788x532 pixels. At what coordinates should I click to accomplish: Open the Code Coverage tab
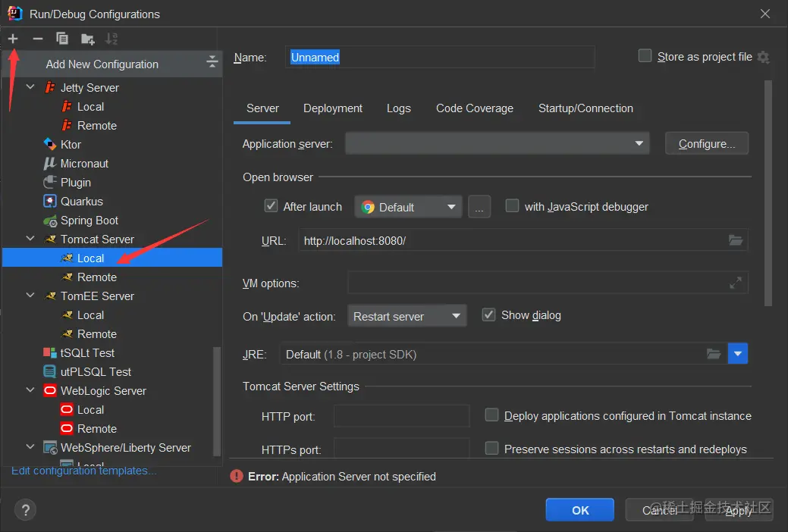tap(475, 108)
